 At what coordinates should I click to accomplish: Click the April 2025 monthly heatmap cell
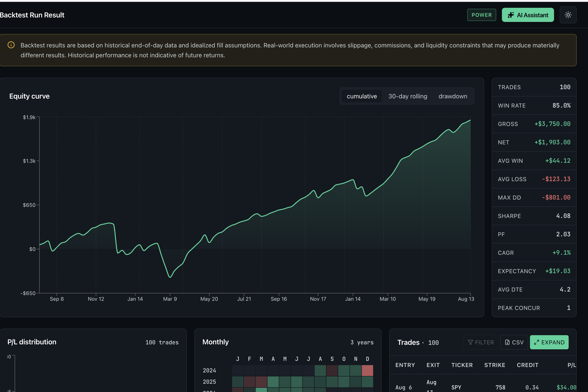click(x=273, y=382)
